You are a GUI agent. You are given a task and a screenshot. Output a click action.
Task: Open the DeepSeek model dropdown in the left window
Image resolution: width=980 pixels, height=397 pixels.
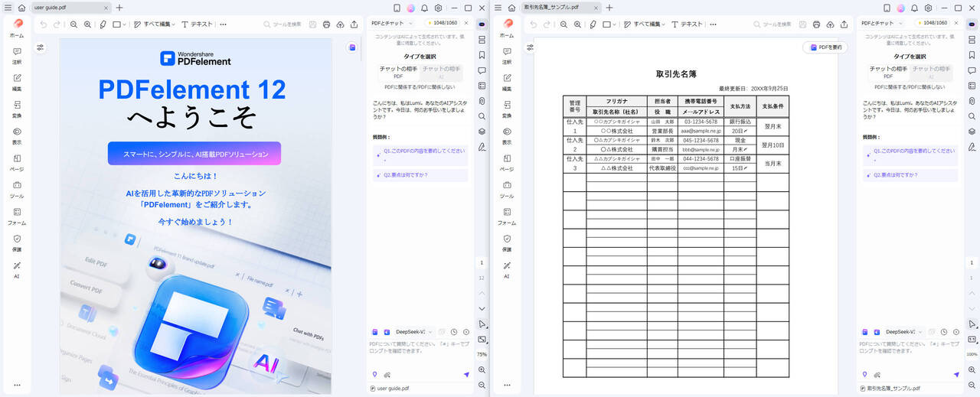412,332
